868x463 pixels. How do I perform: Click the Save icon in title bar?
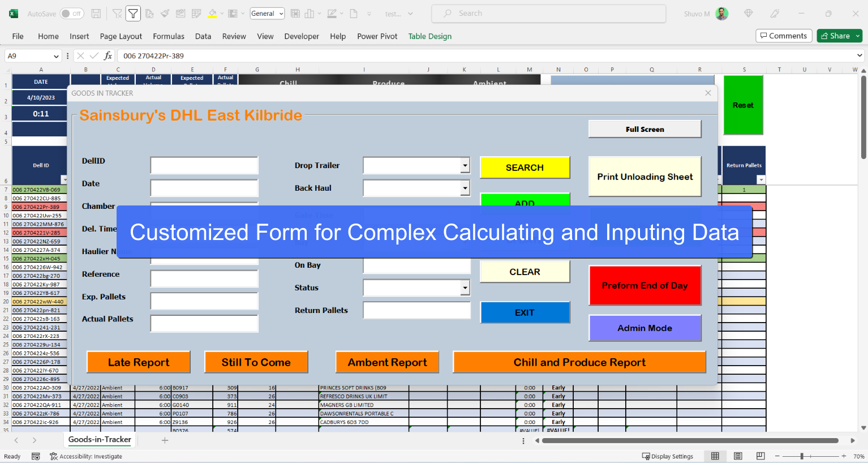[x=96, y=14]
